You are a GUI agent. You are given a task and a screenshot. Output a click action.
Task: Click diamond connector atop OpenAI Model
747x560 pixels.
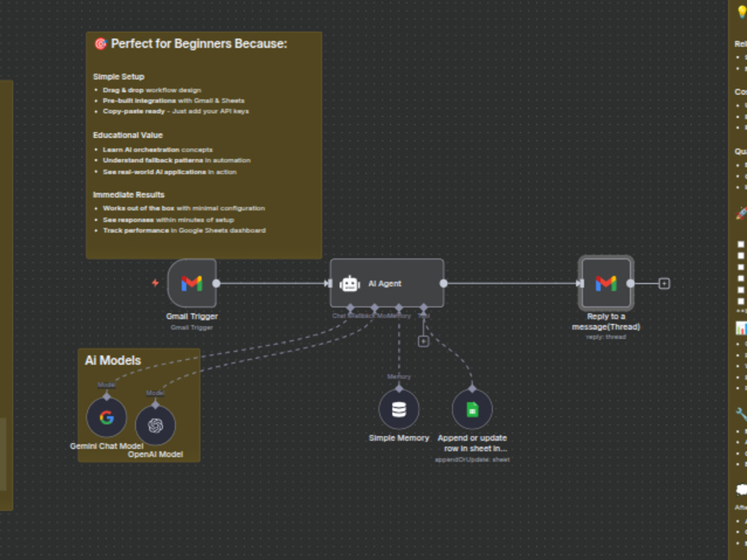[x=155, y=404]
